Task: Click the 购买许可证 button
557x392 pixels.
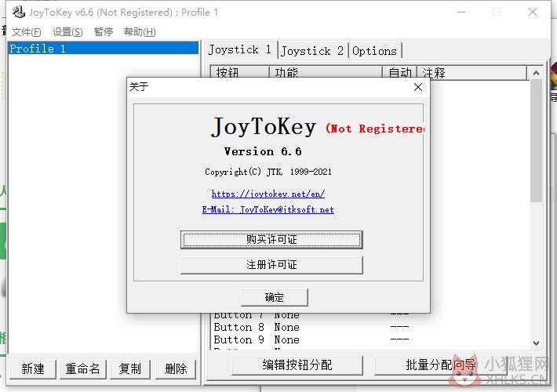Action: click(271, 240)
